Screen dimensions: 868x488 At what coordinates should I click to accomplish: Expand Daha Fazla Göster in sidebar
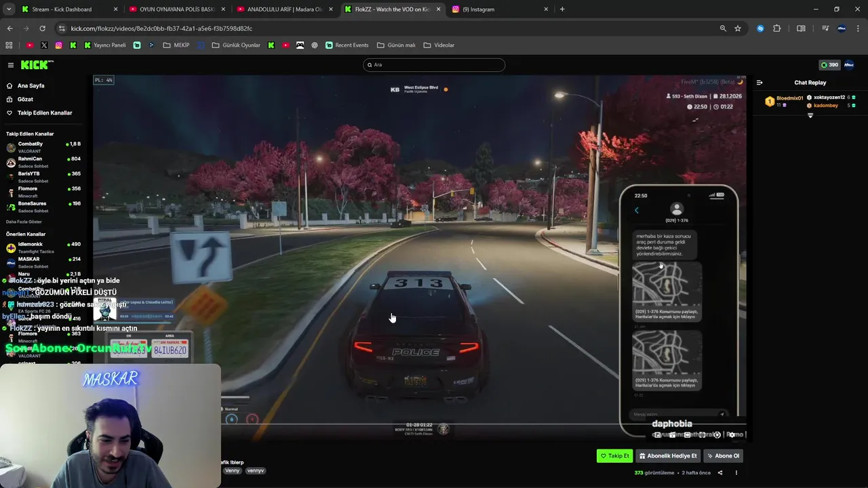coord(24,222)
